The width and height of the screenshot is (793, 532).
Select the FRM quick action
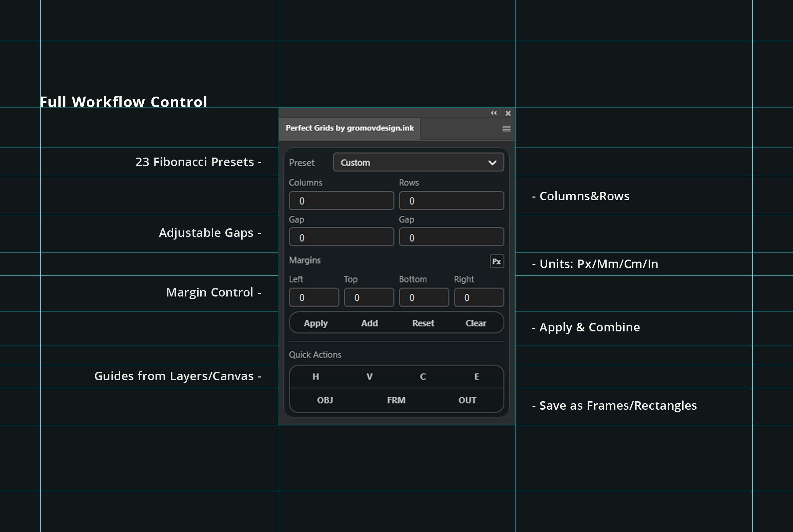click(396, 400)
